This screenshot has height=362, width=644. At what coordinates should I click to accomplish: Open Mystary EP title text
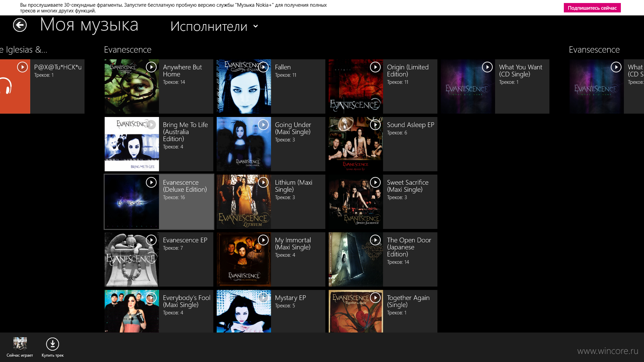coord(290,298)
